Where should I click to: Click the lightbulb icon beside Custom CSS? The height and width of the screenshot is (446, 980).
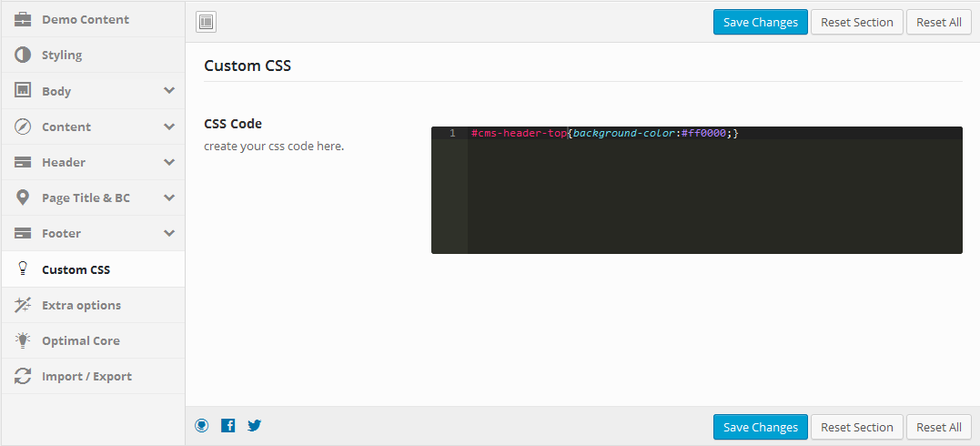[23, 269]
